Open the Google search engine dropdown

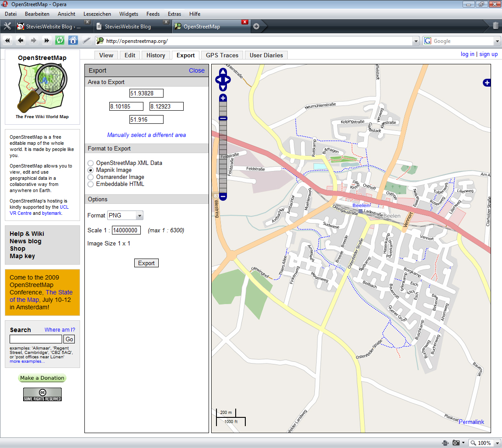(497, 41)
